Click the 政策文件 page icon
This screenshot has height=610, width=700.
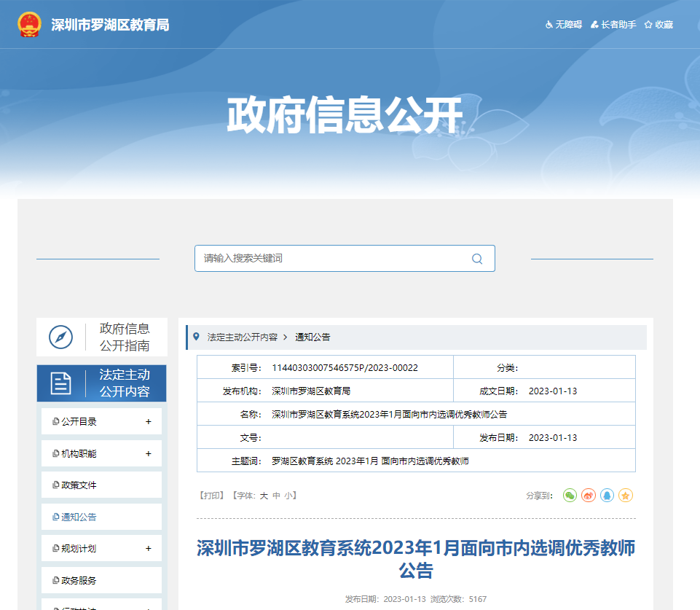tap(56, 485)
